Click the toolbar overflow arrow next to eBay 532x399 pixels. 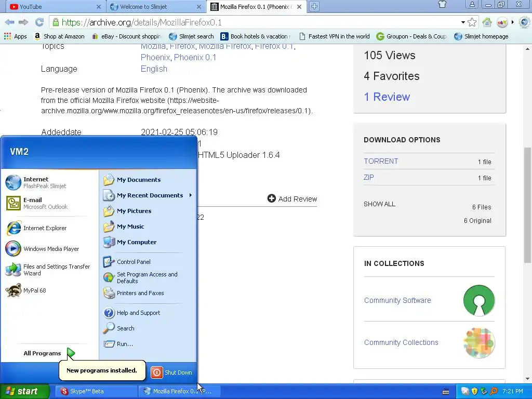click(513, 22)
